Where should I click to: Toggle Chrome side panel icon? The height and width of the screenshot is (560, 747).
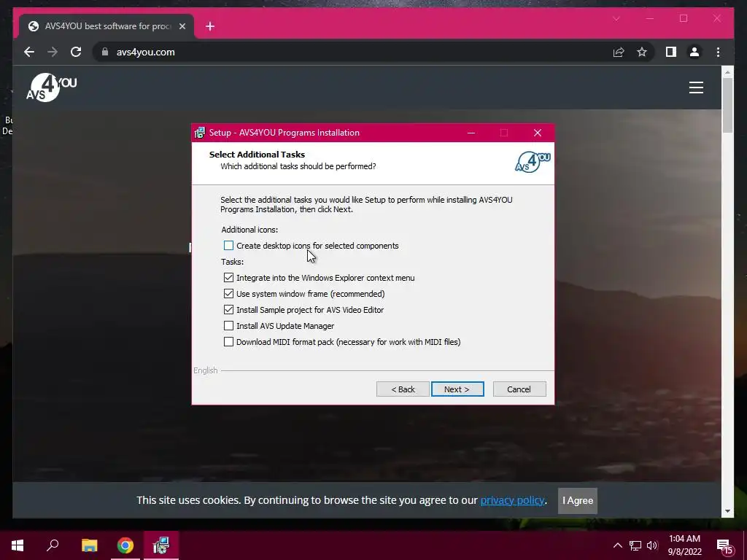click(671, 52)
